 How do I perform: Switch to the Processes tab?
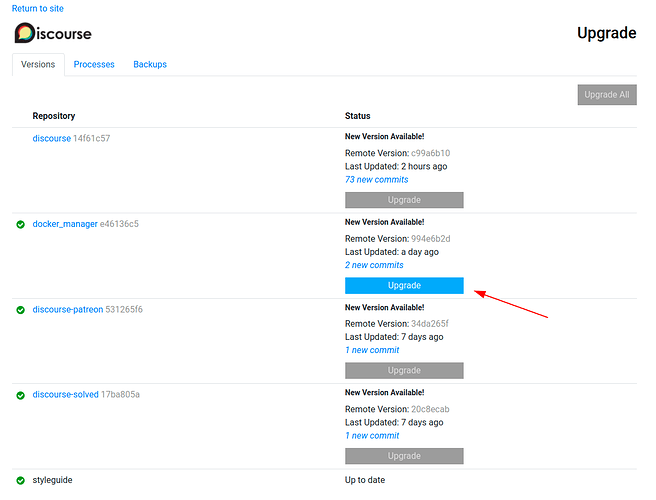[x=94, y=64]
